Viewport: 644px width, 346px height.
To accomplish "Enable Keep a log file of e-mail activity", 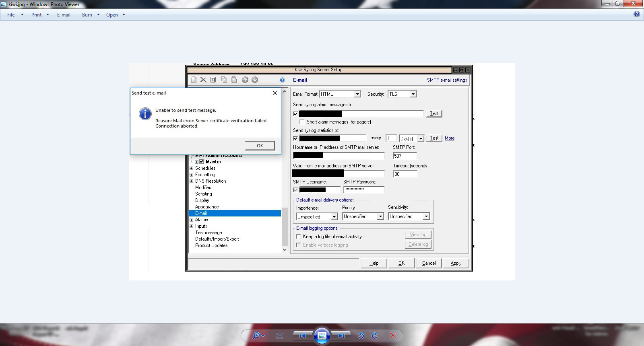I will [x=298, y=237].
